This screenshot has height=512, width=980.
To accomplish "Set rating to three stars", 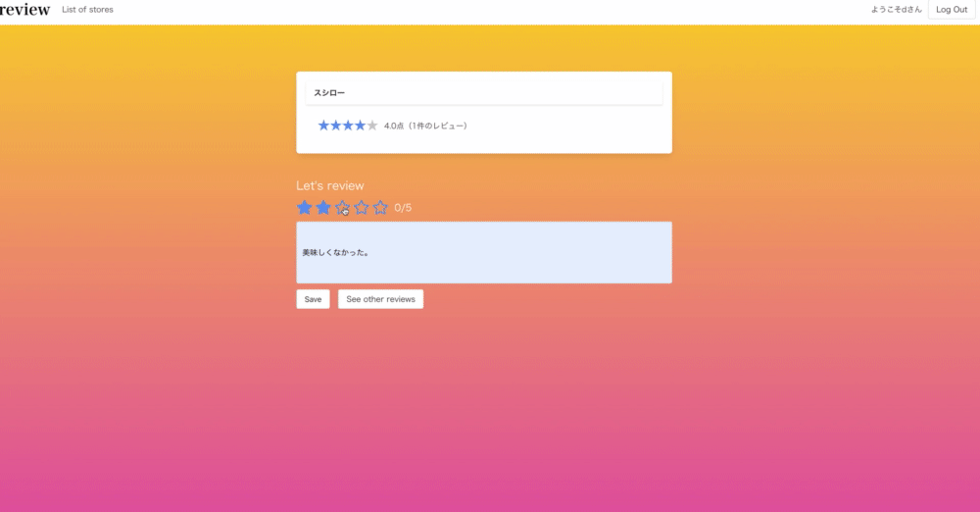I will pyautogui.click(x=342, y=207).
